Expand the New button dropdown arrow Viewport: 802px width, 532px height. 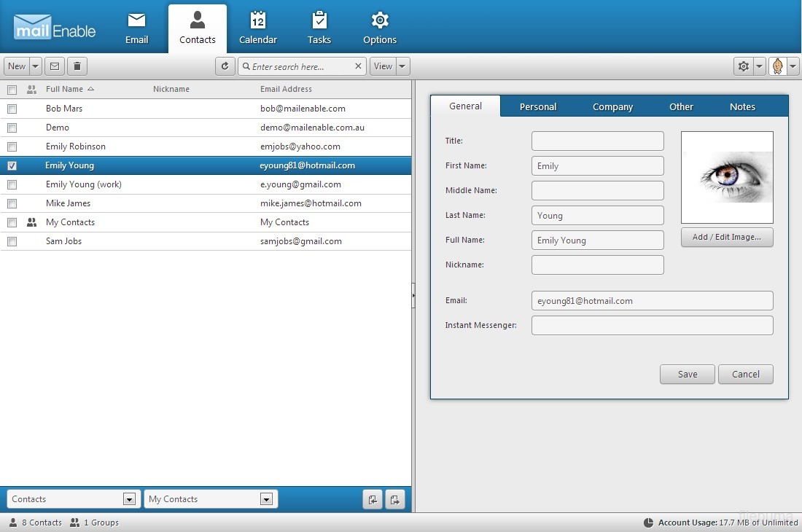(x=36, y=66)
